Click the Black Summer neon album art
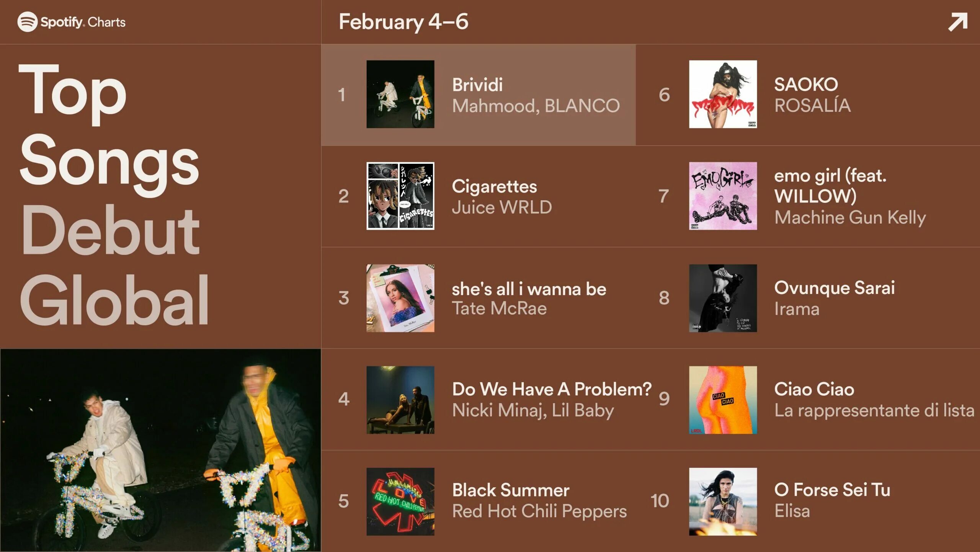980x552 pixels. pos(400,501)
